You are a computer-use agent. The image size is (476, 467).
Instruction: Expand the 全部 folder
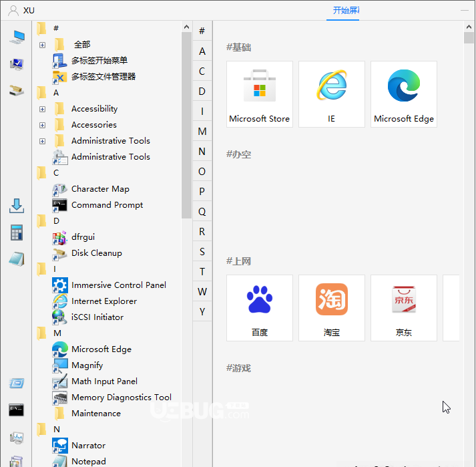[x=43, y=45]
